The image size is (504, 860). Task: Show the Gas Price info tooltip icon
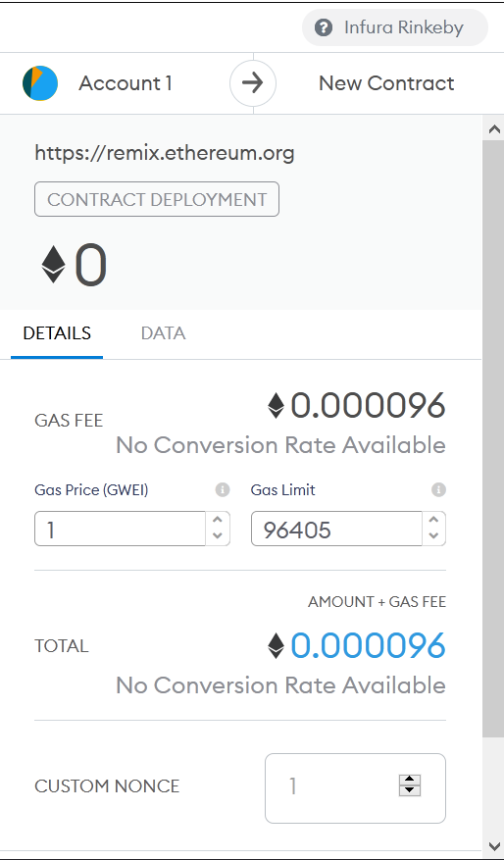click(223, 489)
